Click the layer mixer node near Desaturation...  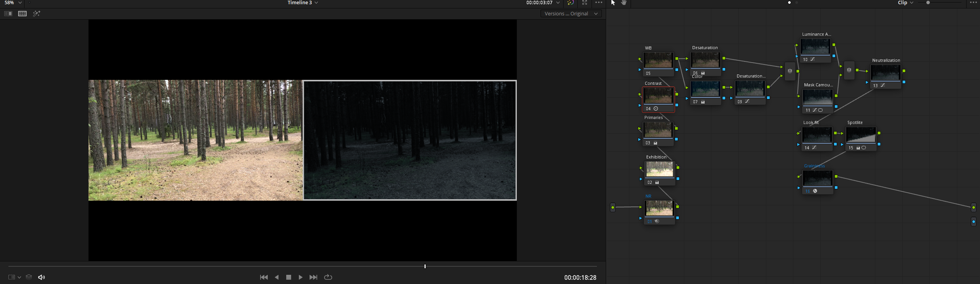[x=790, y=71]
